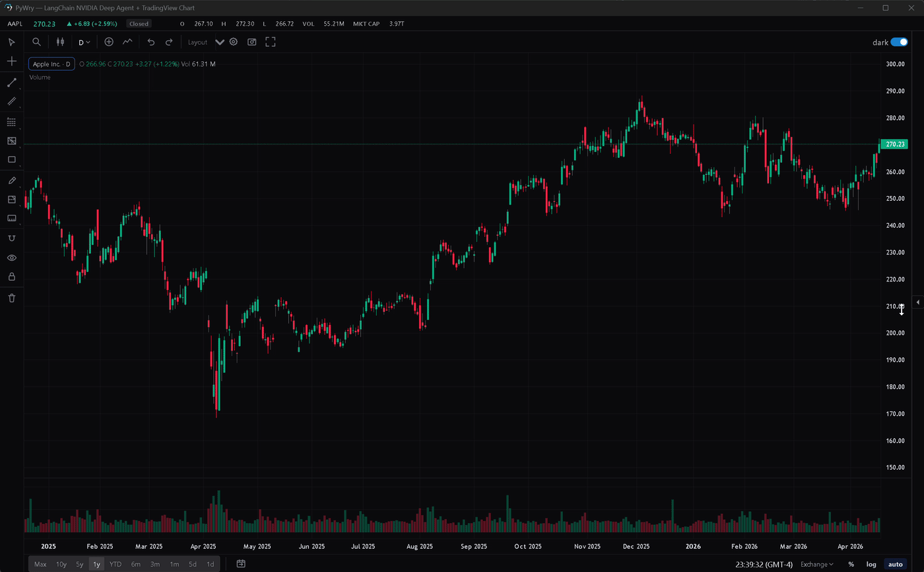
Task: Select the 1y time range
Action: click(96, 564)
